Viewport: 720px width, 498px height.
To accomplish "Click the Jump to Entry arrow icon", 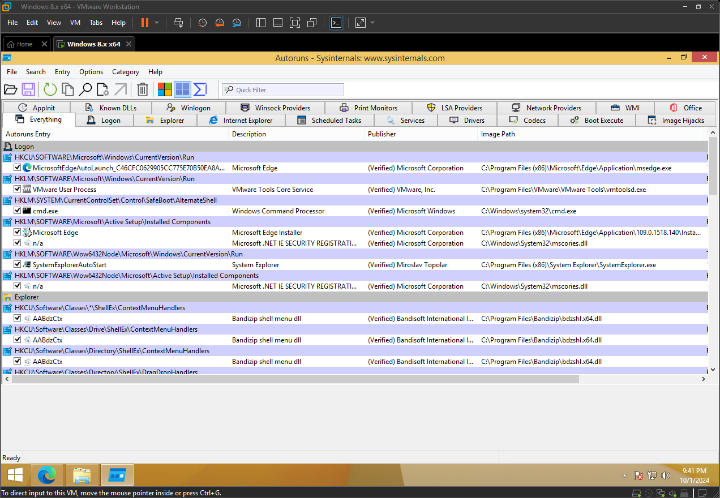I will point(120,90).
